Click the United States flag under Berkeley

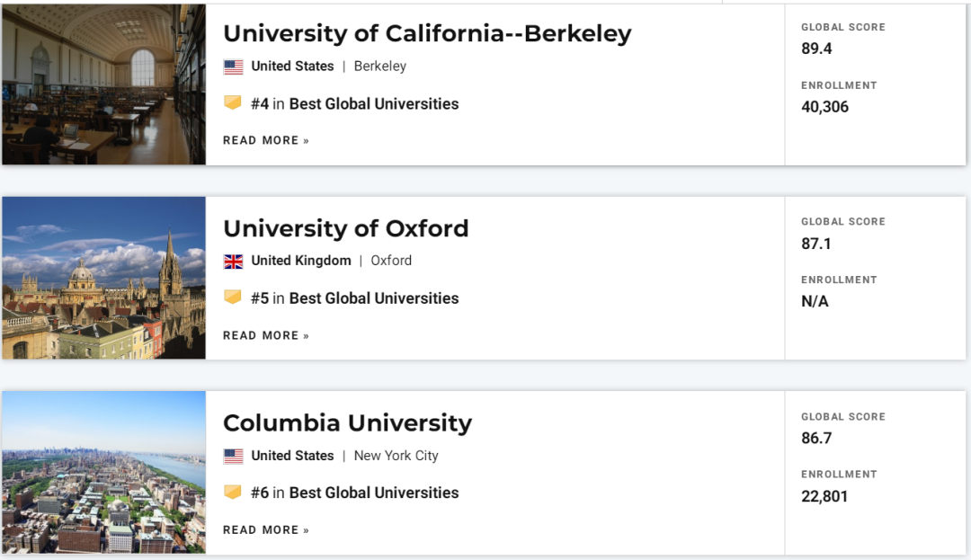point(234,67)
